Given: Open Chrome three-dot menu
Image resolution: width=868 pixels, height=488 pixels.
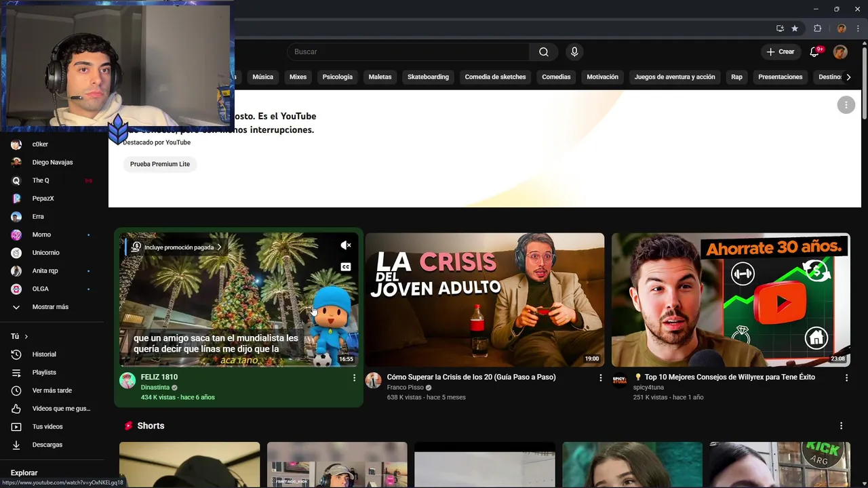Looking at the screenshot, I should tap(858, 28).
